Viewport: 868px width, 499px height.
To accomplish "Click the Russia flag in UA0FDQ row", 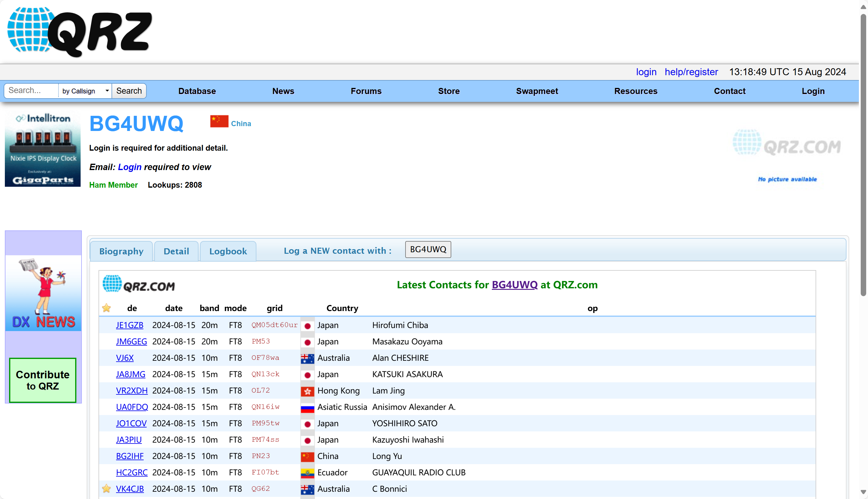I will pos(308,407).
